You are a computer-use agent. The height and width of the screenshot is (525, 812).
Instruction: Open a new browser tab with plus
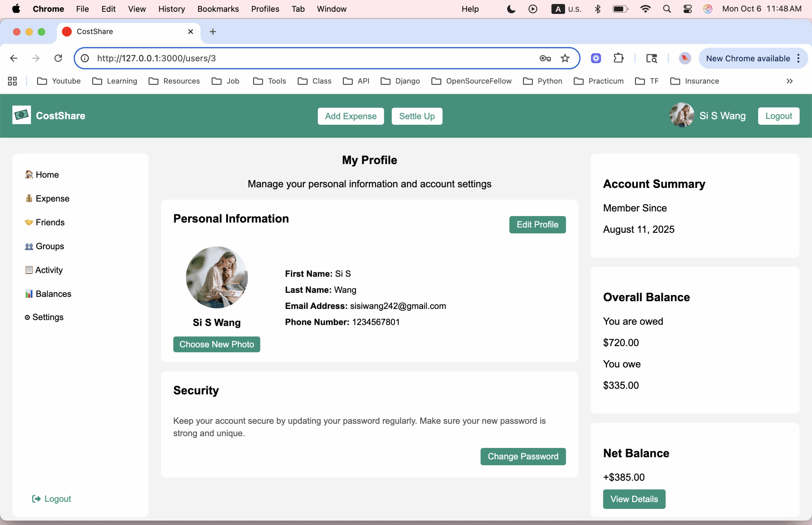point(213,32)
